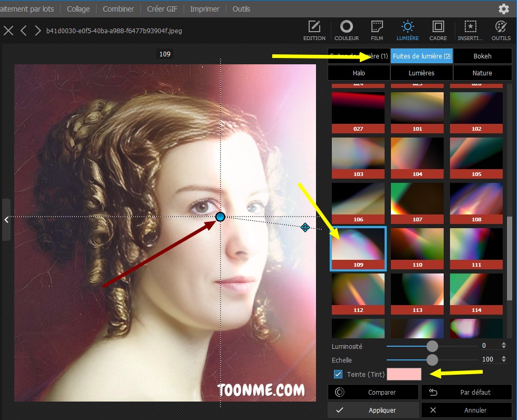The height and width of the screenshot is (420, 517).
Task: Open the Imprimer menu
Action: click(x=205, y=9)
